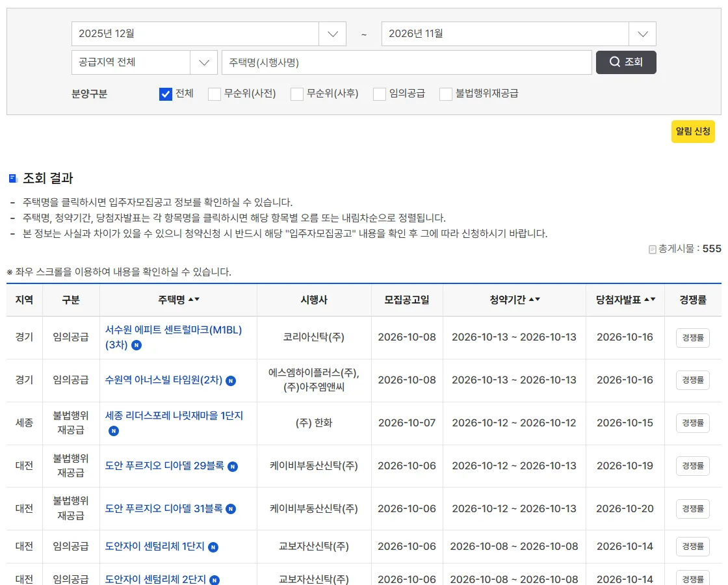Image resolution: width=728 pixels, height=585 pixels.
Task: Open 도안자이 센텀리체 1단지 link
Action: point(155,547)
